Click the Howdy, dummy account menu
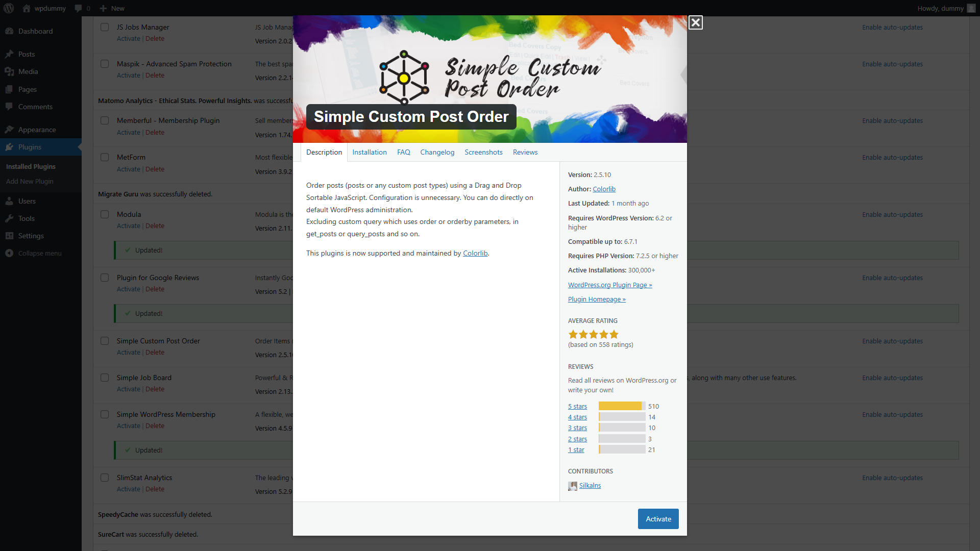 (x=946, y=8)
